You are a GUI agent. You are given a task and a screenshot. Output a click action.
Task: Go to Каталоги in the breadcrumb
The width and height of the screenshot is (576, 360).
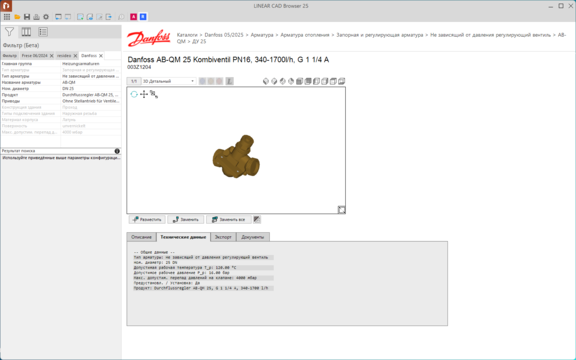click(187, 35)
